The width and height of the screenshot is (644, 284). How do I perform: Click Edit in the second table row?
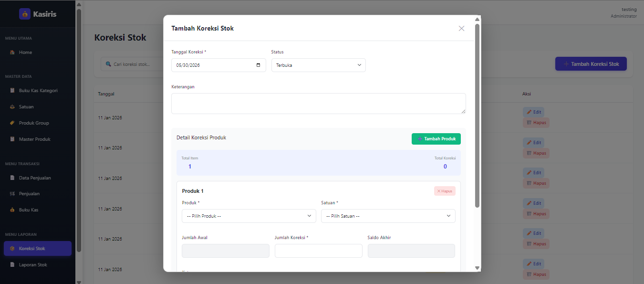(x=533, y=143)
